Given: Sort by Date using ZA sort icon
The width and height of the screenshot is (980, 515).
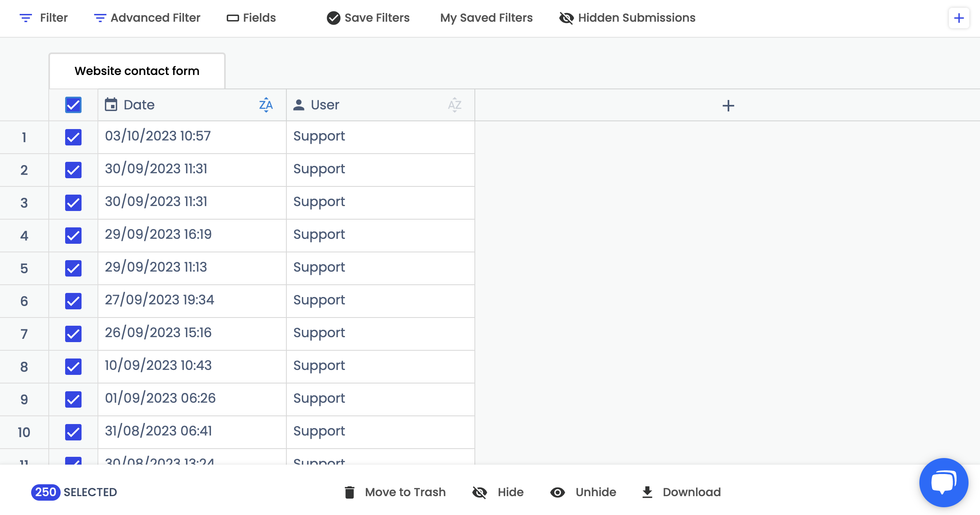Looking at the screenshot, I should 266,105.
